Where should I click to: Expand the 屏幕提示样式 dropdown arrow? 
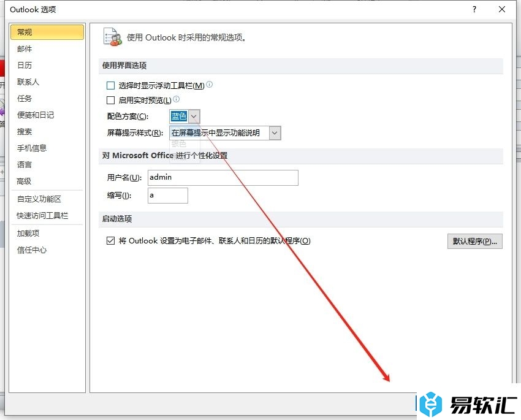pos(275,133)
